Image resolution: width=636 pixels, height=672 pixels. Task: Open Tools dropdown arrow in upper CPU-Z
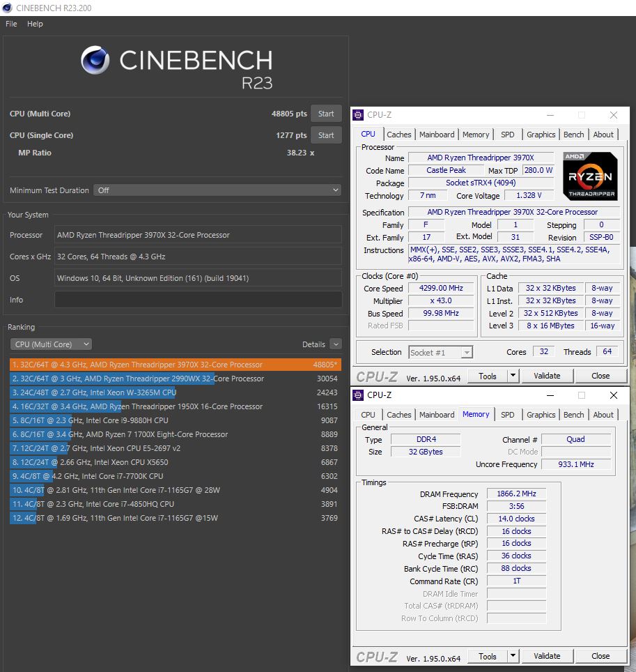513,376
